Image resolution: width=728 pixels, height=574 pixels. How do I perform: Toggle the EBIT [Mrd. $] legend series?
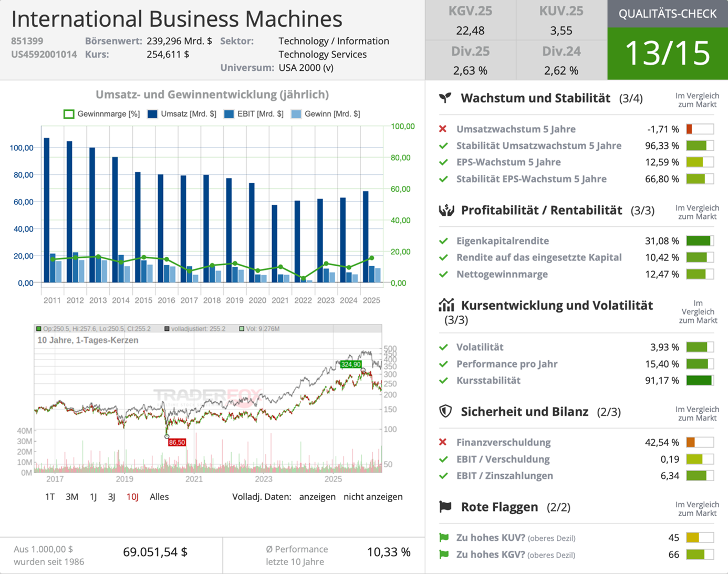coord(254,114)
